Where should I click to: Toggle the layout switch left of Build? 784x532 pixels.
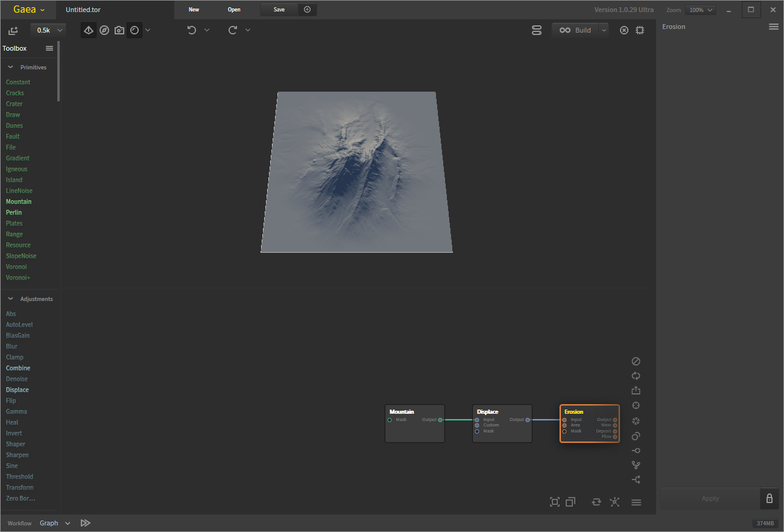537,30
